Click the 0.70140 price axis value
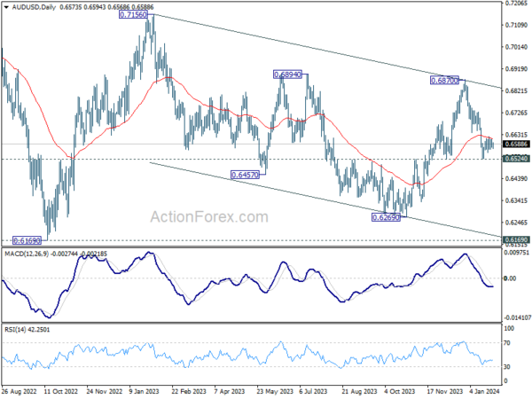 [x=516, y=47]
